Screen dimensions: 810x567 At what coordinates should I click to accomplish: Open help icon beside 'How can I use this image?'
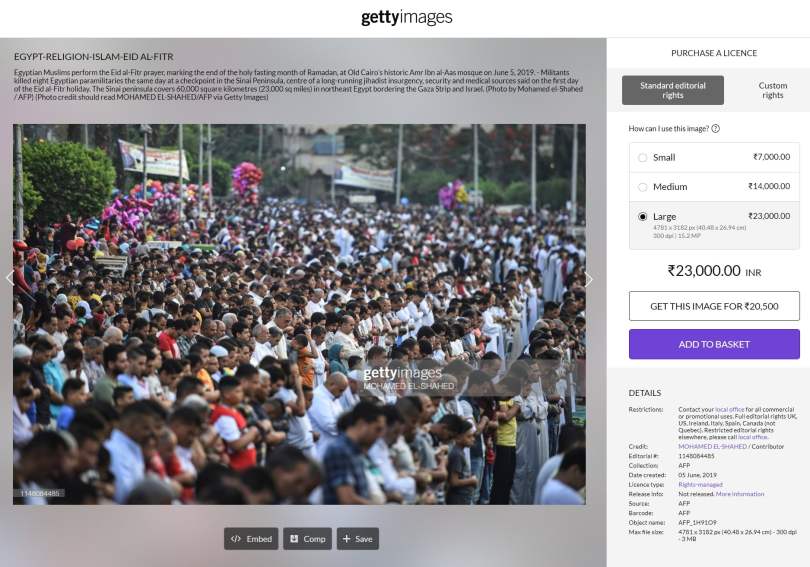pos(715,129)
